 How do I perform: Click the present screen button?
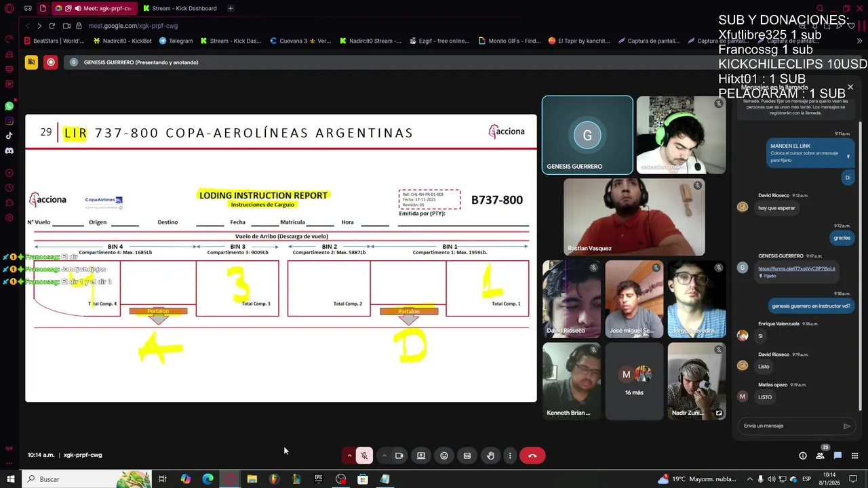(421, 455)
